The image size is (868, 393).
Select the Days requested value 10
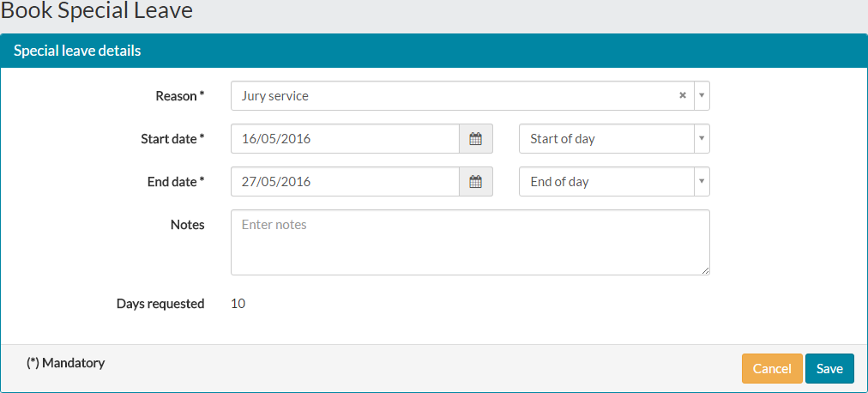point(238,303)
